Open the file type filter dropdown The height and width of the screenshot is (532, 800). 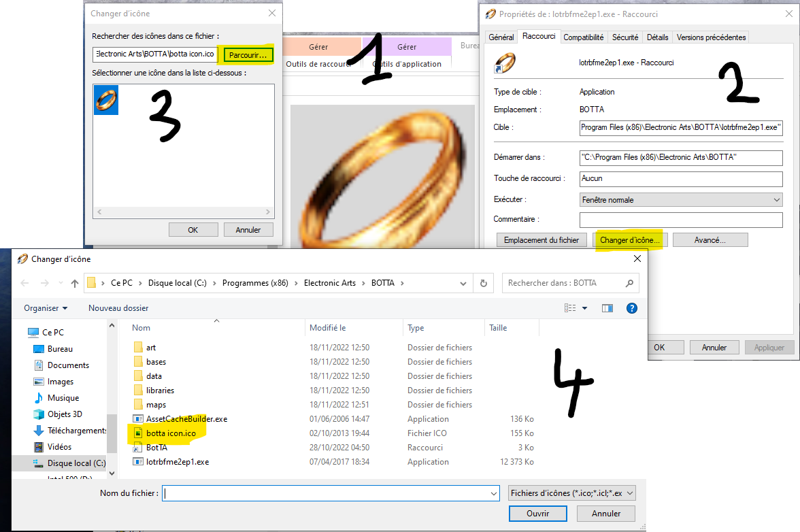pos(572,493)
